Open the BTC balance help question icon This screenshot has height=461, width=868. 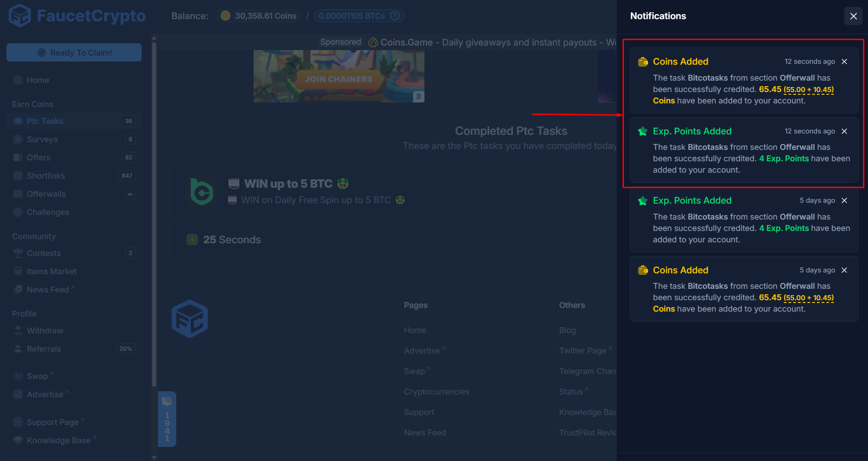[x=394, y=15]
